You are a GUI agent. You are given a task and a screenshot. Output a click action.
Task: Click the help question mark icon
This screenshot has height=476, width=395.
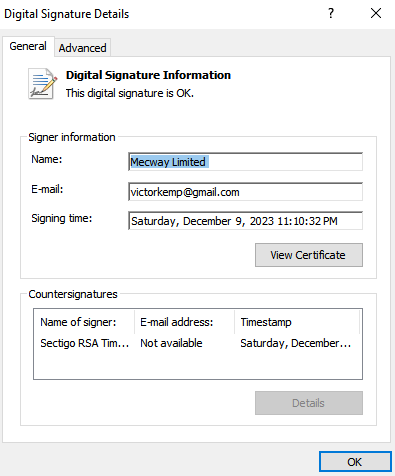(x=331, y=13)
